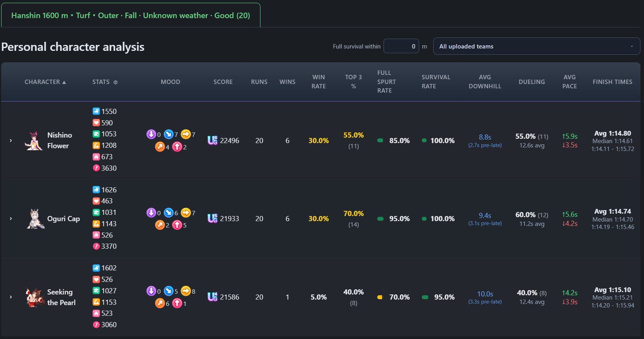Viewport: 644px width, 339px height.
Task: Click Seeking the Pearl's 10.0s downhill value
Action: (x=485, y=294)
